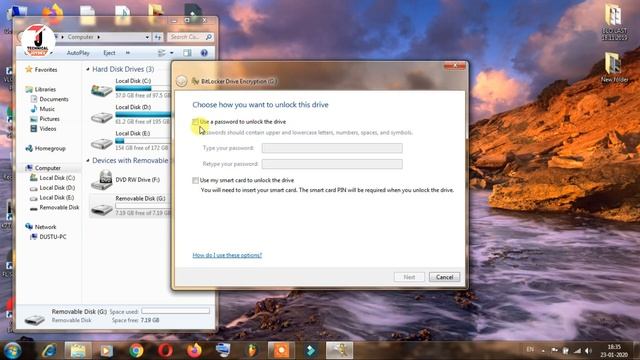
Task: Open Documents library in navigation pane
Action: pyautogui.click(x=54, y=99)
